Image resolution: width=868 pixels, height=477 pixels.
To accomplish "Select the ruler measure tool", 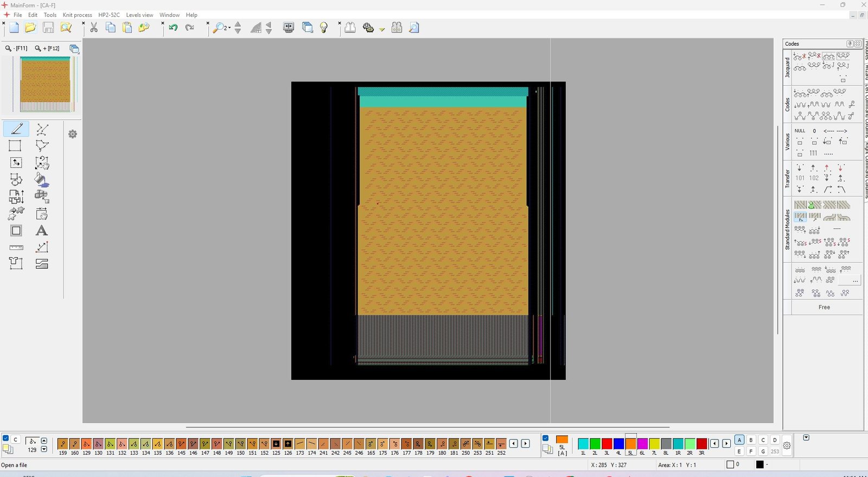I will pos(16,247).
